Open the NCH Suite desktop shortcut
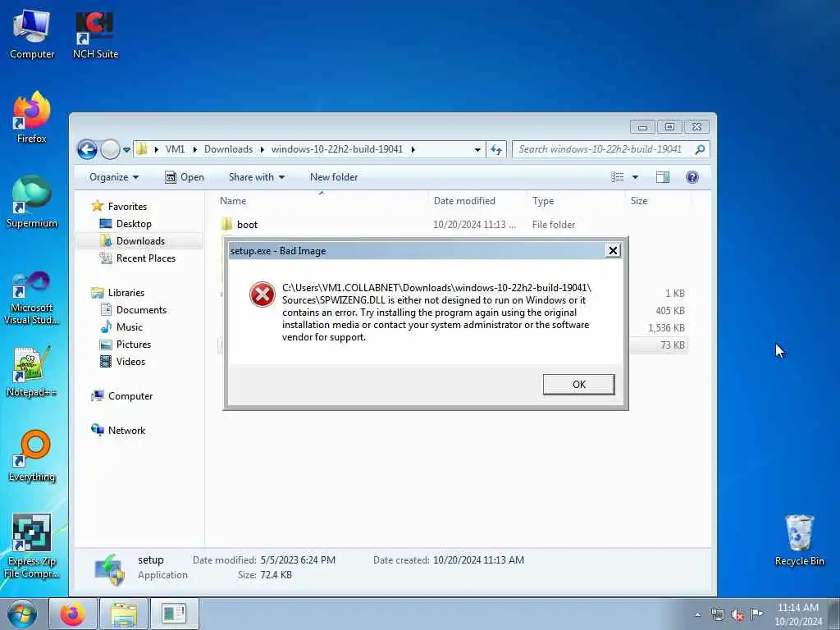 tap(95, 34)
